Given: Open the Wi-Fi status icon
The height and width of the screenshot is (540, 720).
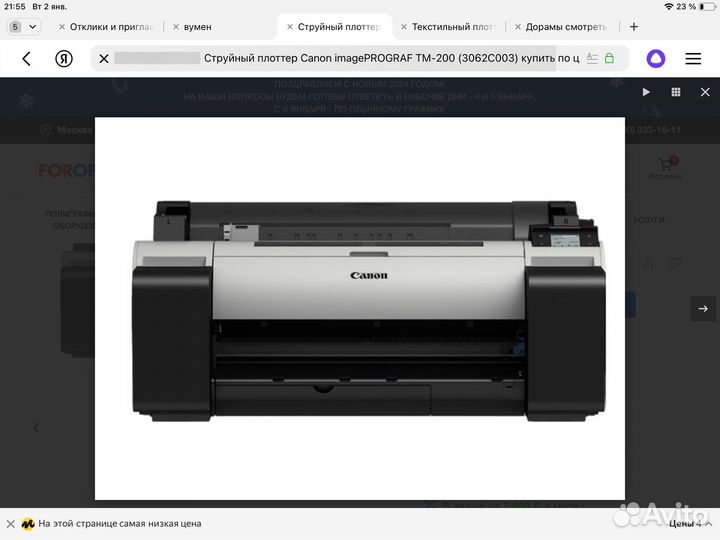Looking at the screenshot, I should point(669,6).
